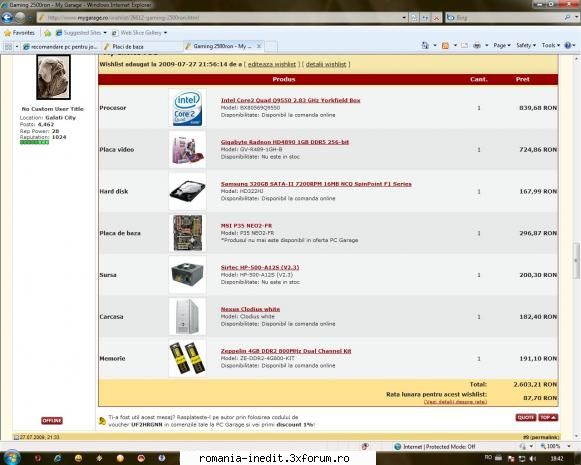
Task: Open the Home button dropdown arrow
Action: point(435,45)
